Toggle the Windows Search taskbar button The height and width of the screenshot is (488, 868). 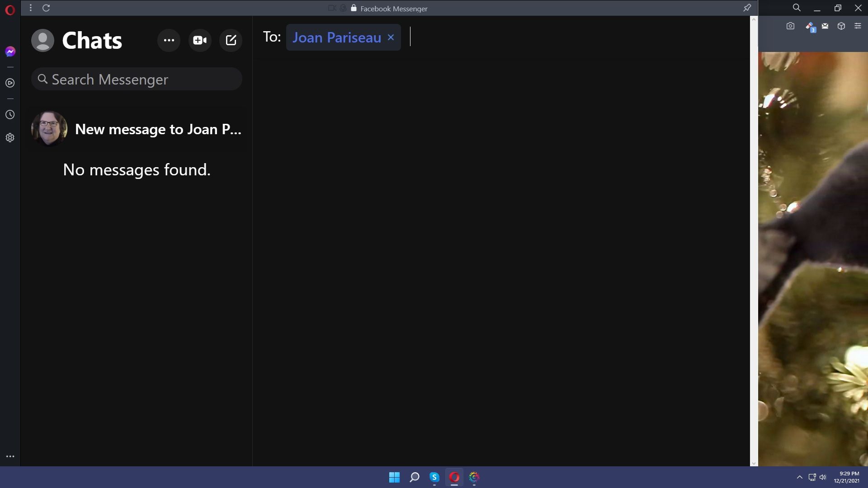pyautogui.click(x=414, y=477)
